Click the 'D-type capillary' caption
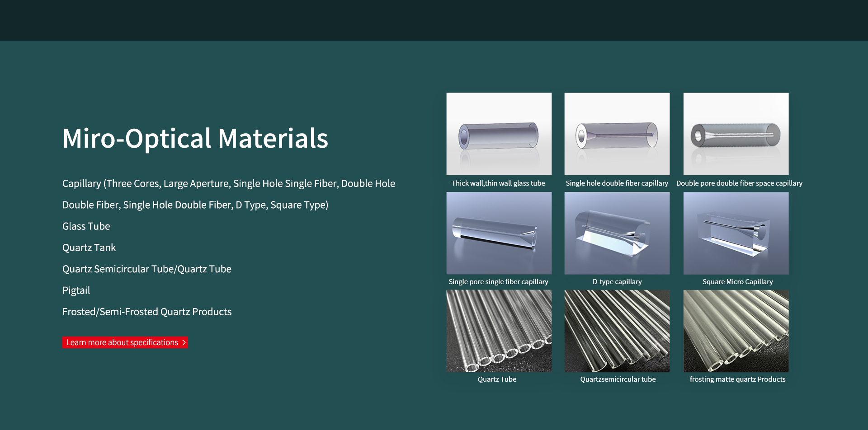868x430 pixels. point(617,282)
